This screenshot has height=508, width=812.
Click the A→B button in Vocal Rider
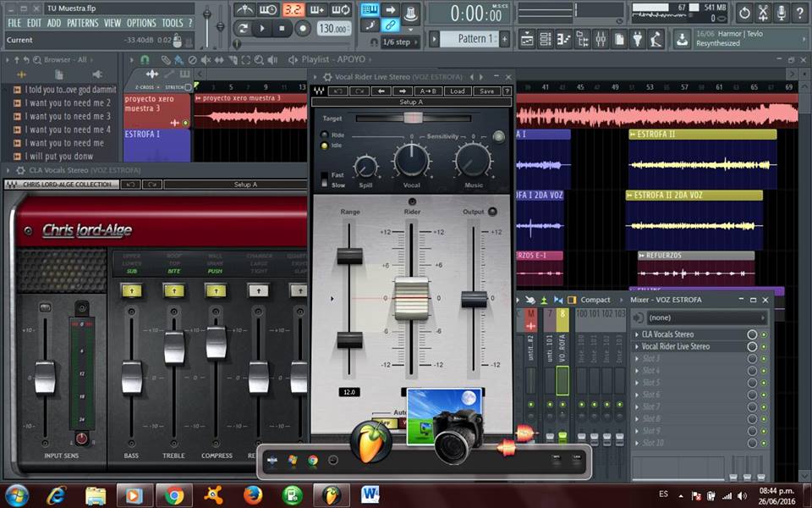click(x=428, y=91)
